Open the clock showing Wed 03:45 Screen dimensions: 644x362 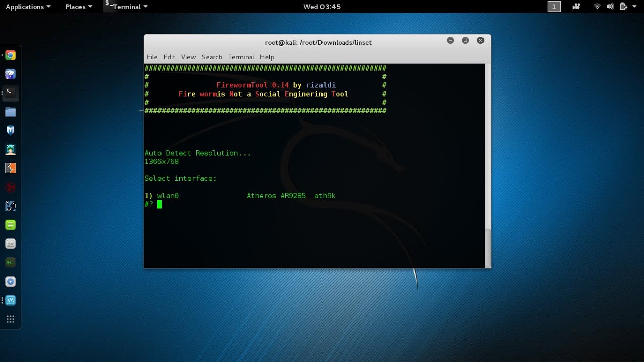tap(322, 7)
